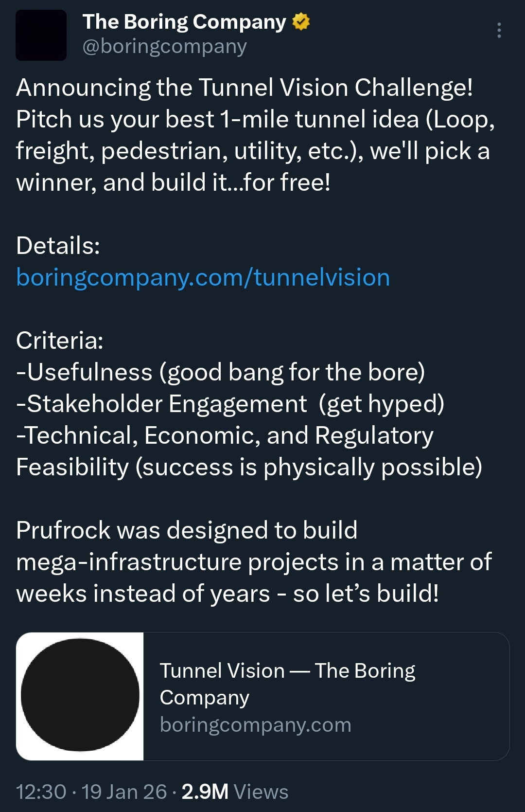This screenshot has height=812, width=525.
Task: Click the Details: label
Action: [x=58, y=246]
